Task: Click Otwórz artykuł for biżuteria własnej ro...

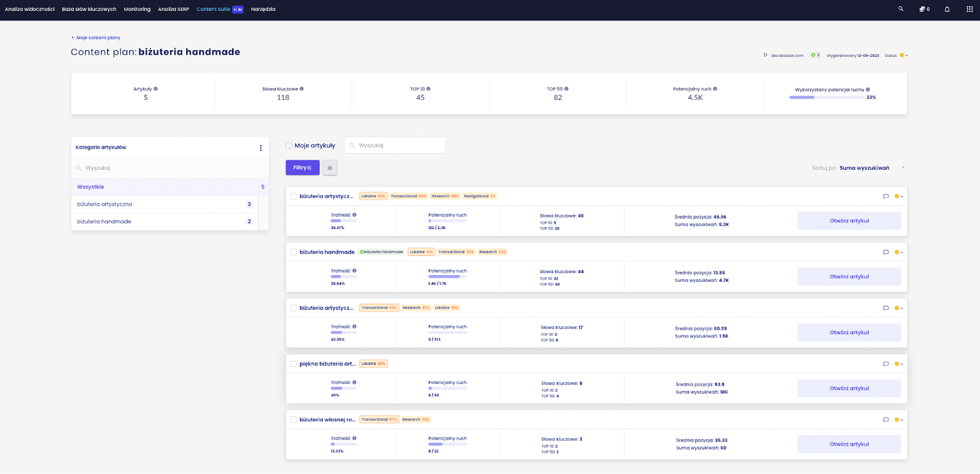Action: pos(849,444)
